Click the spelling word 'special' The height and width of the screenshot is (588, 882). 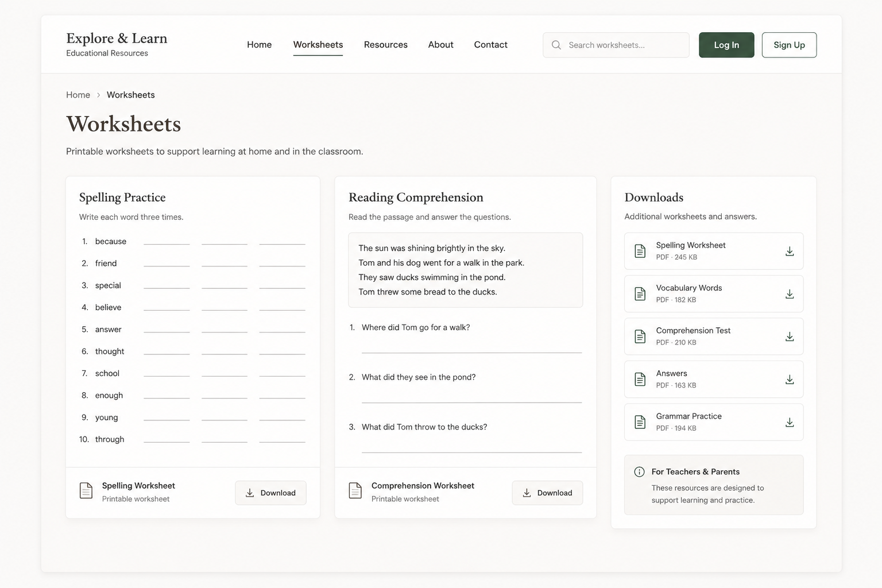(x=108, y=285)
